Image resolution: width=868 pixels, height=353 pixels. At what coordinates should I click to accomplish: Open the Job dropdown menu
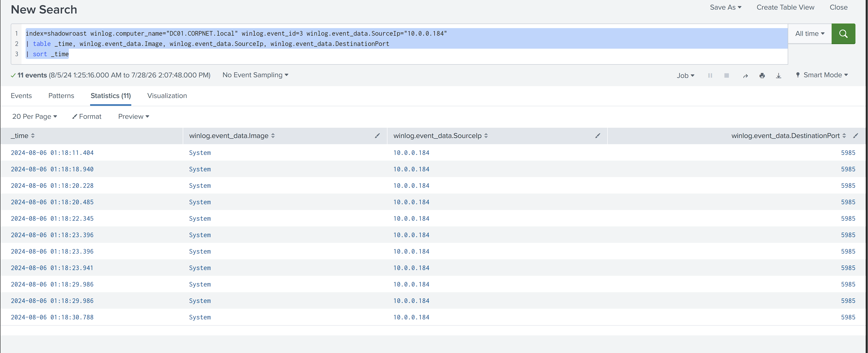click(685, 76)
